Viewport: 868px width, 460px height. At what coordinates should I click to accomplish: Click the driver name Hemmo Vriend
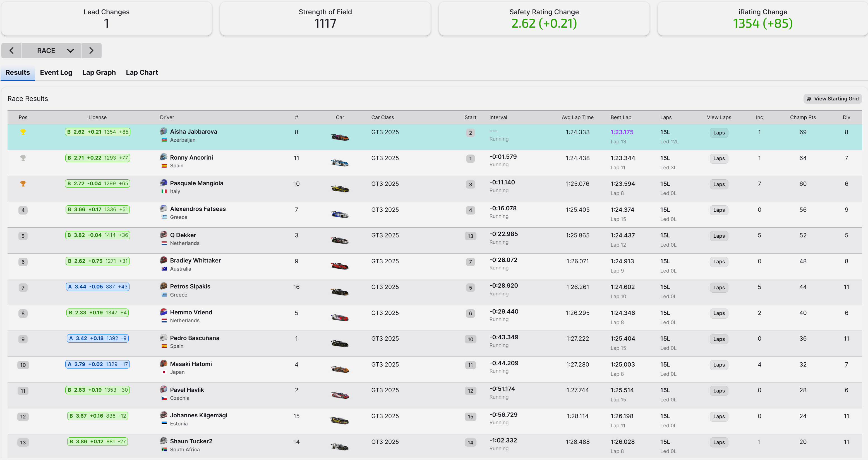click(191, 312)
